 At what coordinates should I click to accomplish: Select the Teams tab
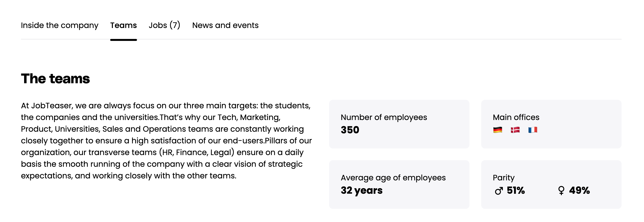[124, 25]
